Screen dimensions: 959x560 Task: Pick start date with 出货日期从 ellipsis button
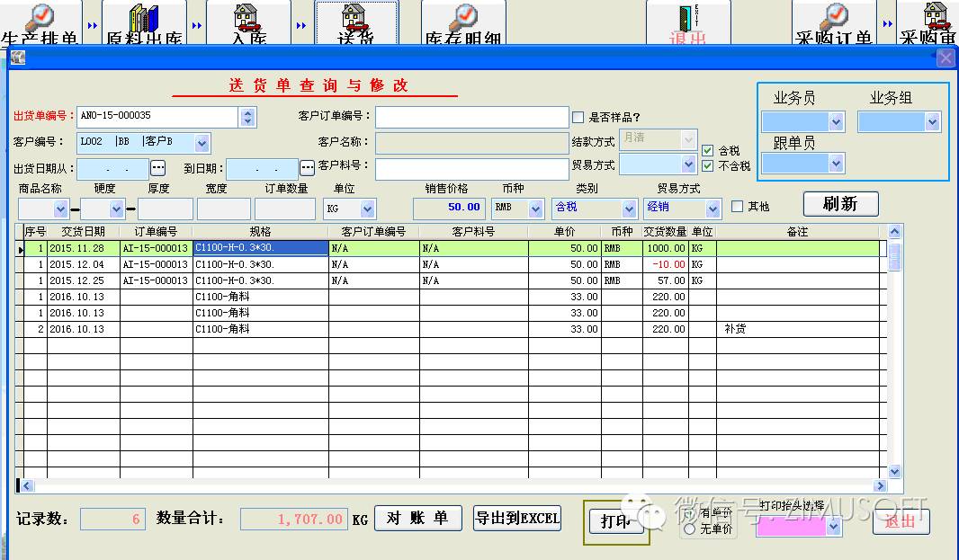pyautogui.click(x=158, y=168)
